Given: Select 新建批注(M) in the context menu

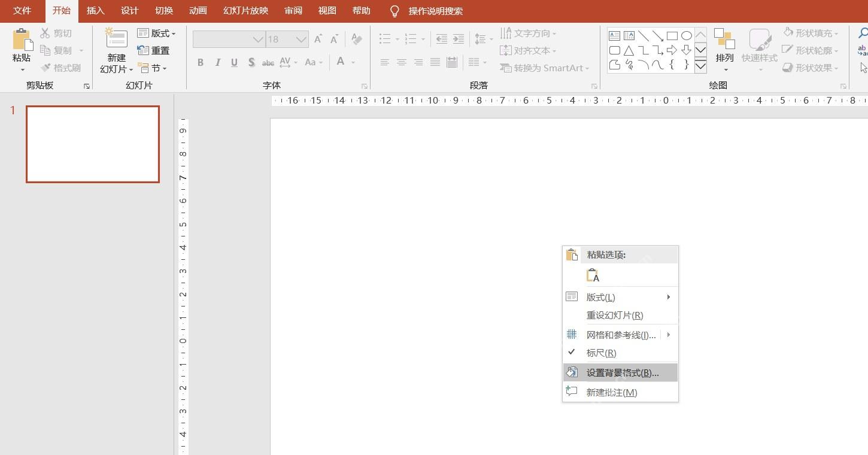Looking at the screenshot, I should pos(620,392).
